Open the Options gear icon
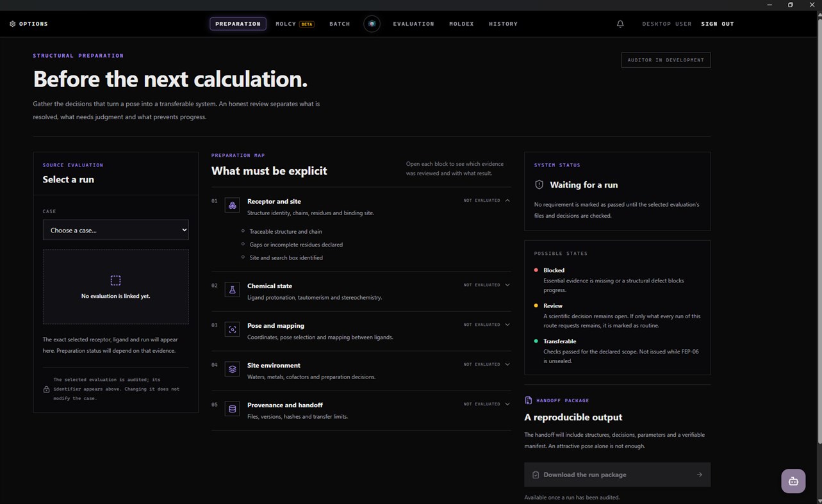This screenshot has width=822, height=504. (13, 24)
